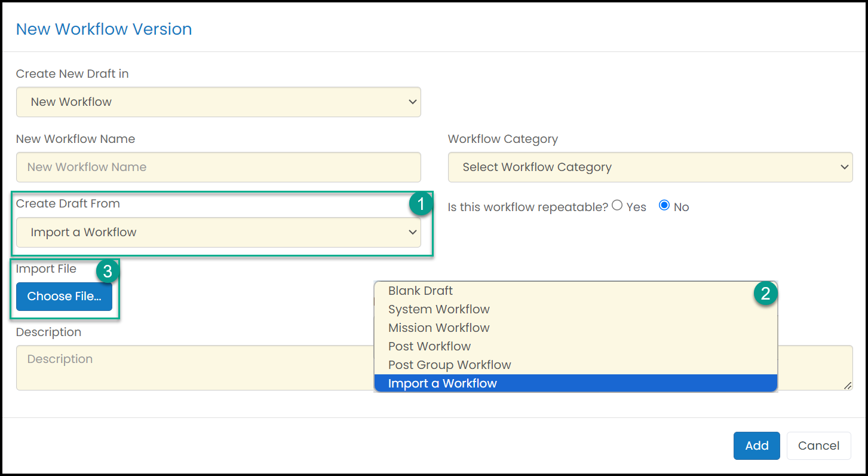Click the Choose File... button
Screen dimensions: 868x476
tap(64, 296)
